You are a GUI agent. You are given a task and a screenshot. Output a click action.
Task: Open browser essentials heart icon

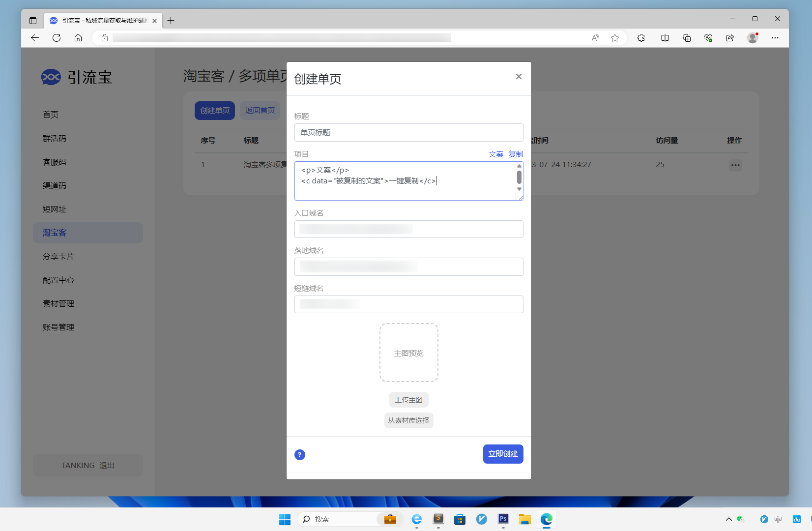(708, 38)
